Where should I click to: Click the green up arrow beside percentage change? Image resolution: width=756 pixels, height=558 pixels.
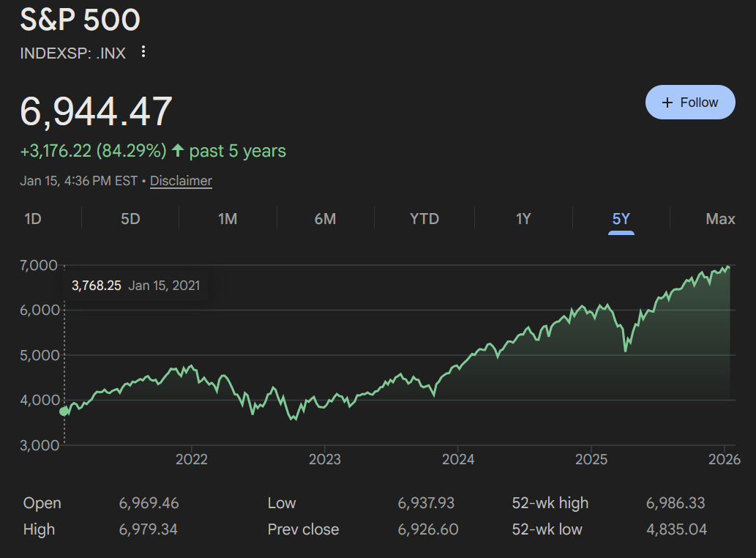point(178,151)
